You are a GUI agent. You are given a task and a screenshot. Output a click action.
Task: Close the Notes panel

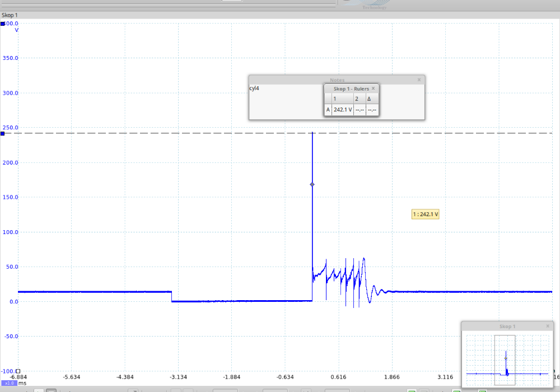click(x=419, y=80)
